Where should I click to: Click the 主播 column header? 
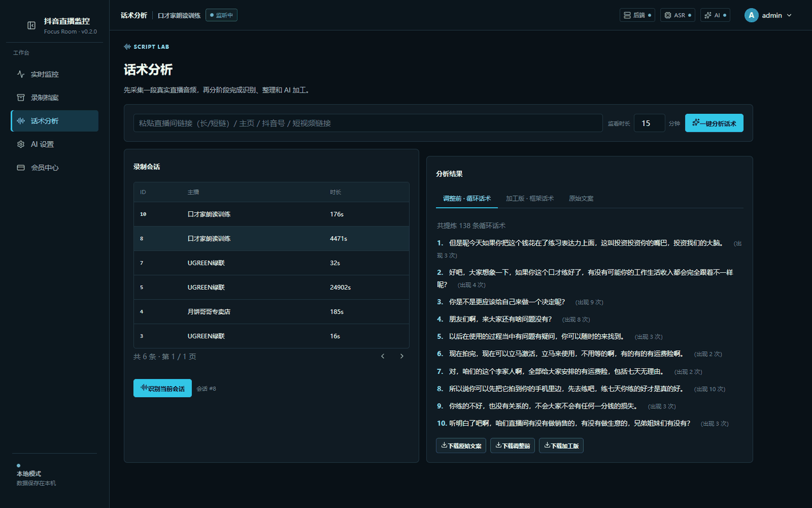click(x=193, y=192)
